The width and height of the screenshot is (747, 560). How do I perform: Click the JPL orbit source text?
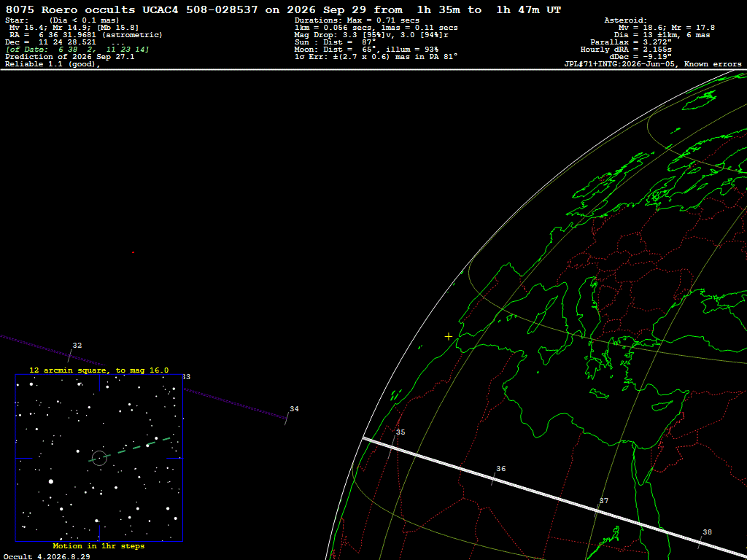pos(653,64)
